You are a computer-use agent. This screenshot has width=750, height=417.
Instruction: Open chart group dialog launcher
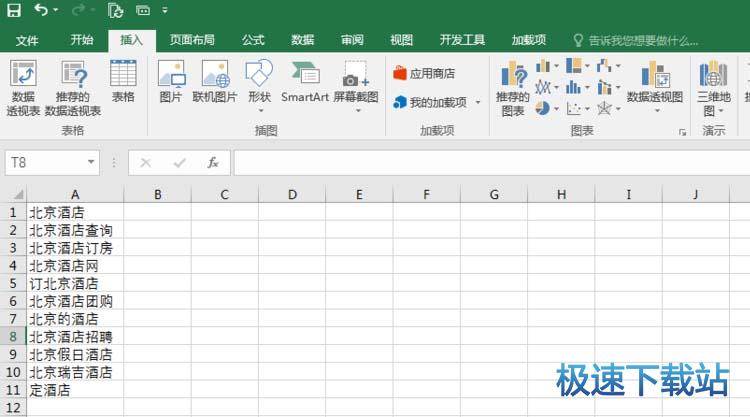(683, 132)
